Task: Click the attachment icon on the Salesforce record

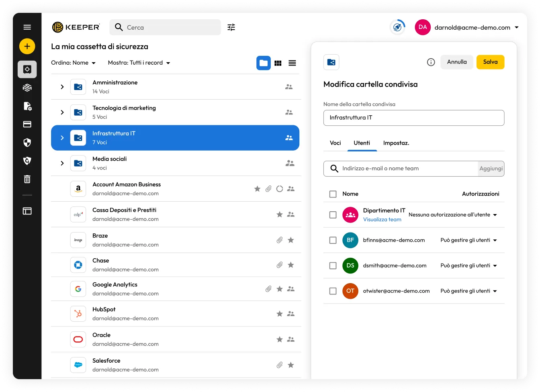Action: (280, 365)
